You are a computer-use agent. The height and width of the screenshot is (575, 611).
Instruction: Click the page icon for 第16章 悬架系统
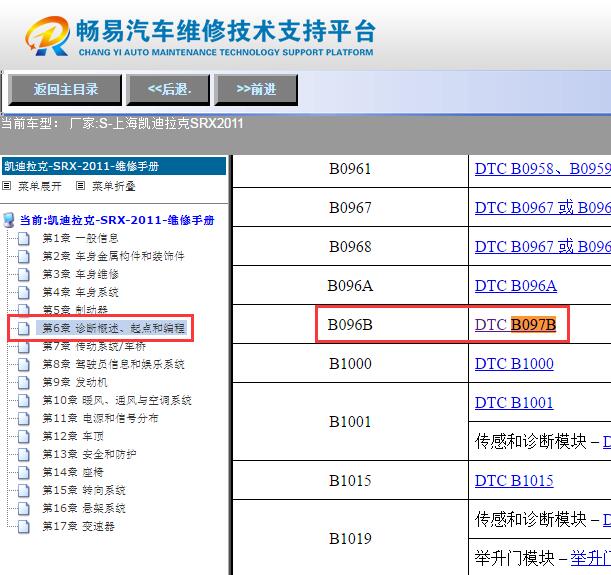pyautogui.click(x=23, y=508)
